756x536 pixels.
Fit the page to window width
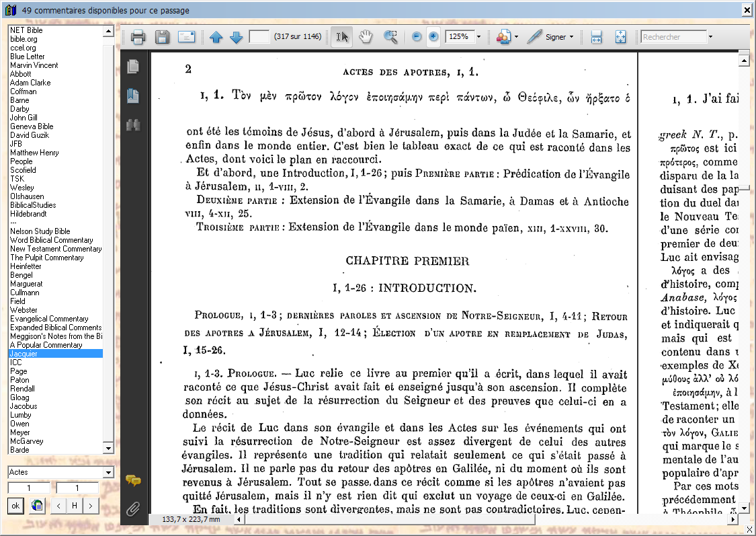coord(597,37)
